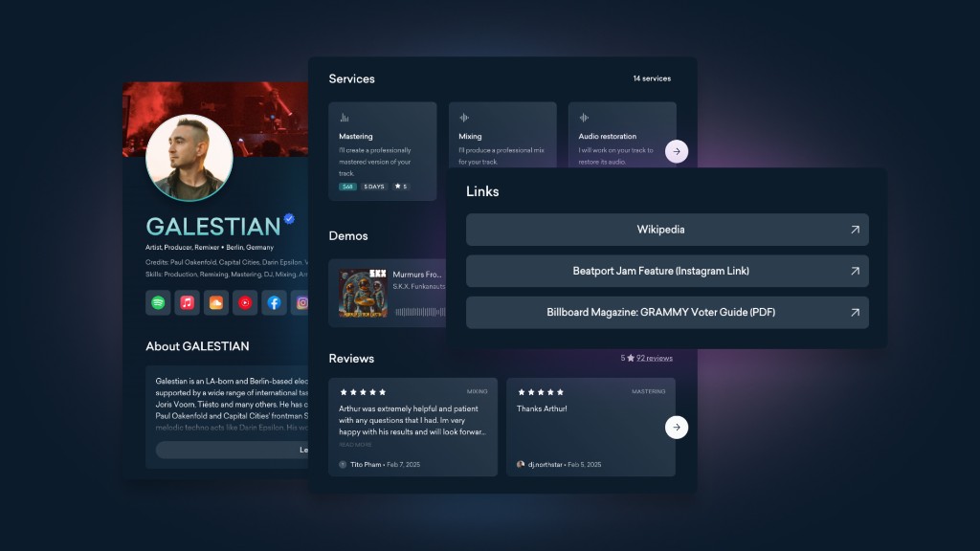Expand review text with READ MORE
Screen dimensions: 980x551
click(355, 445)
